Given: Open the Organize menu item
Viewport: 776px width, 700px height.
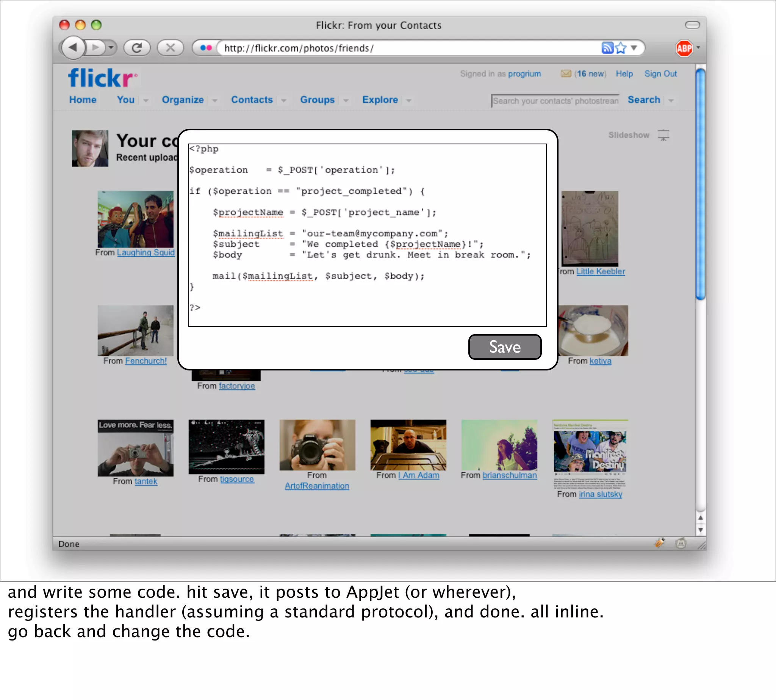Looking at the screenshot, I should pyautogui.click(x=183, y=100).
